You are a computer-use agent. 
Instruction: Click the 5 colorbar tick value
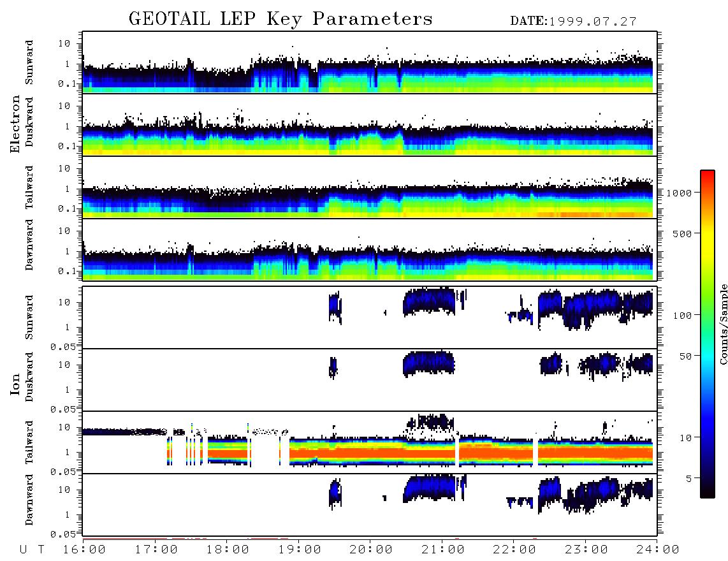tap(689, 479)
